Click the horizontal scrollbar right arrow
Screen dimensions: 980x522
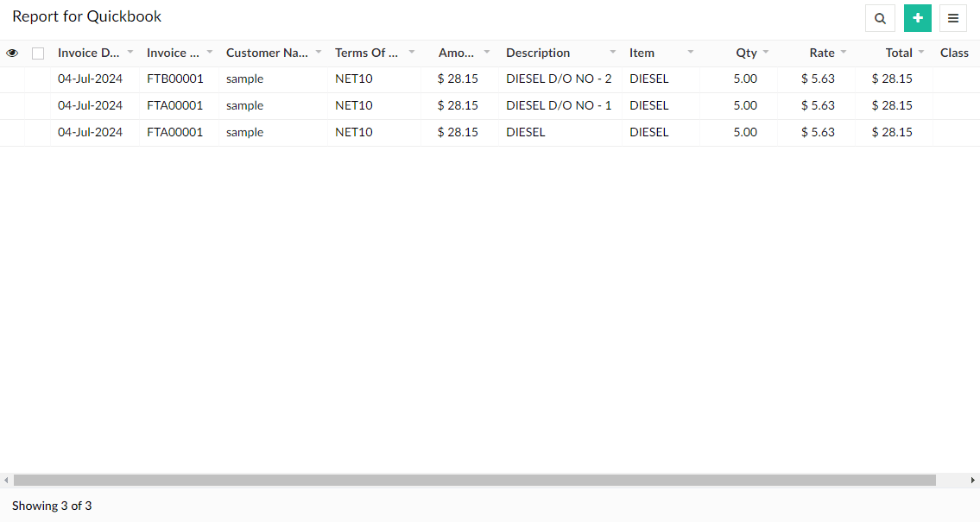[x=972, y=480]
